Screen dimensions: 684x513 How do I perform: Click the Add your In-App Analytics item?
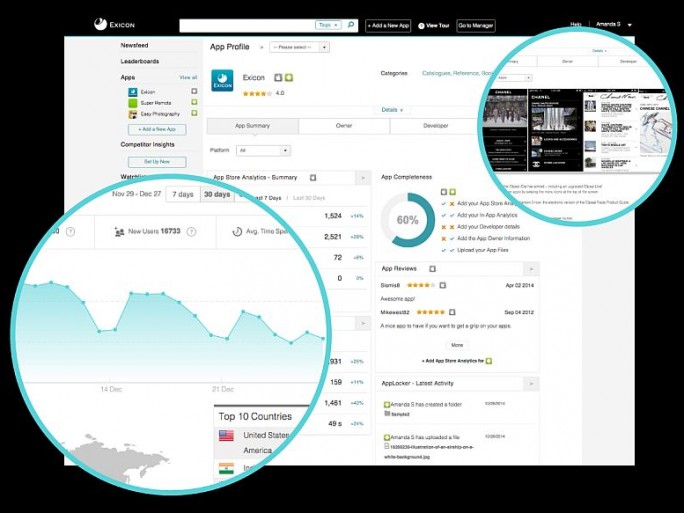487,215
